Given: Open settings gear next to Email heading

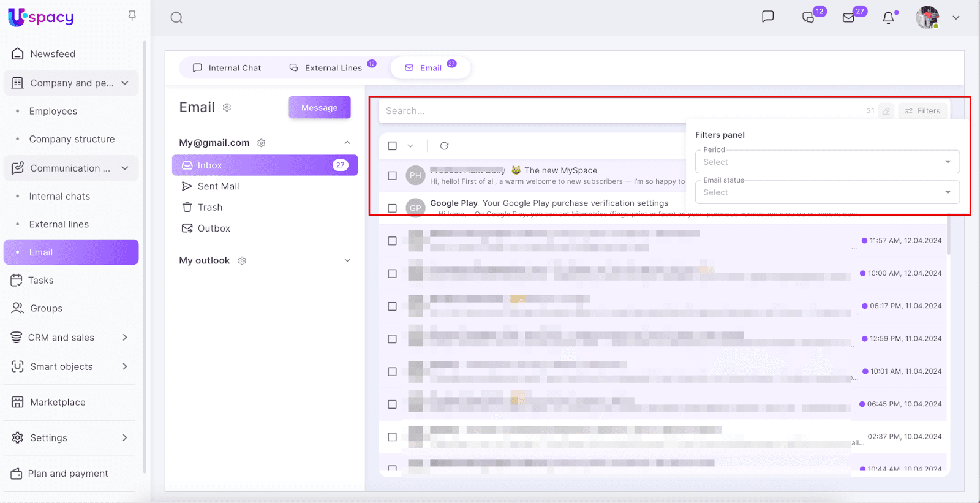Looking at the screenshot, I should pos(227,108).
